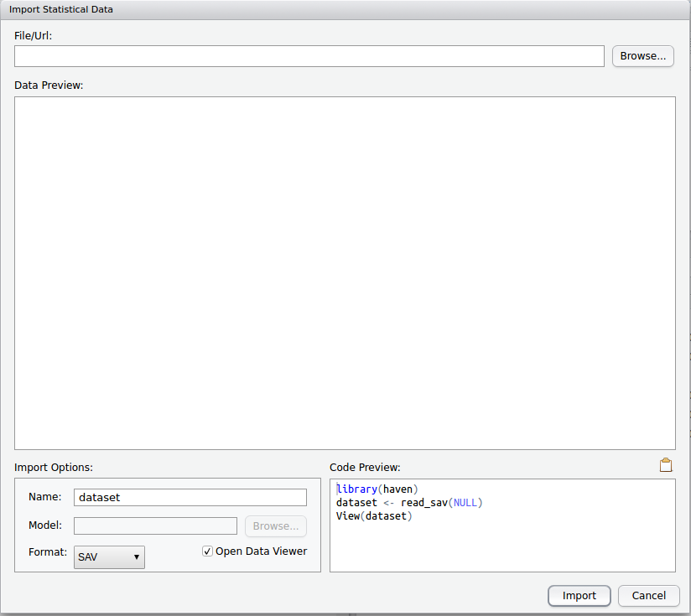
Task: Click the Model Browse button
Action: (x=275, y=525)
